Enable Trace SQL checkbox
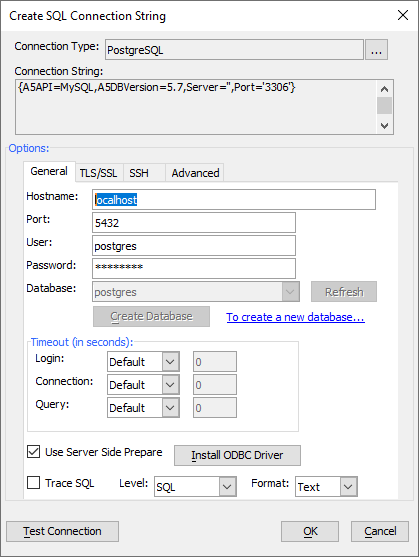 coord(33,483)
